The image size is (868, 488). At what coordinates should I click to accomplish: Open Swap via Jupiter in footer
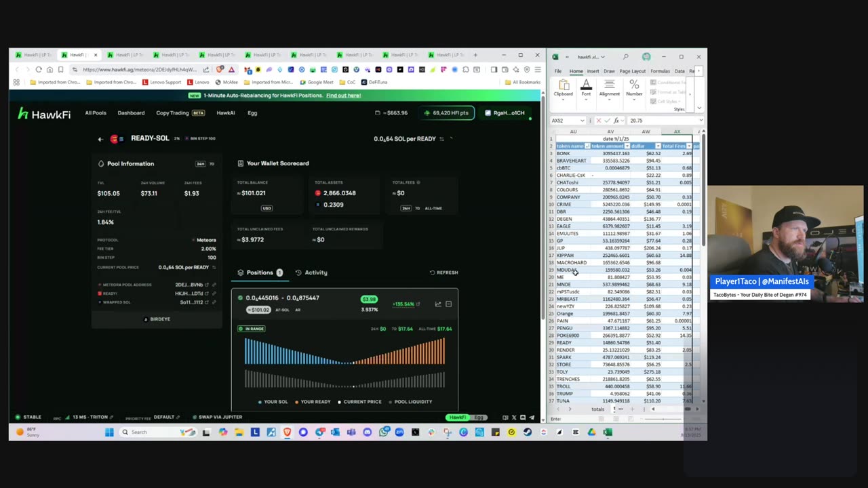[x=217, y=417]
